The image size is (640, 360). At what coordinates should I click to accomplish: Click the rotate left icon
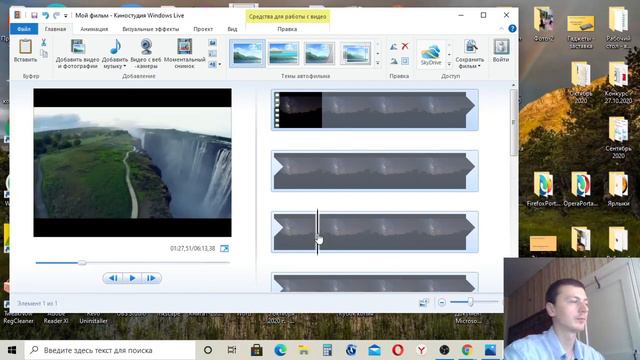point(393,47)
